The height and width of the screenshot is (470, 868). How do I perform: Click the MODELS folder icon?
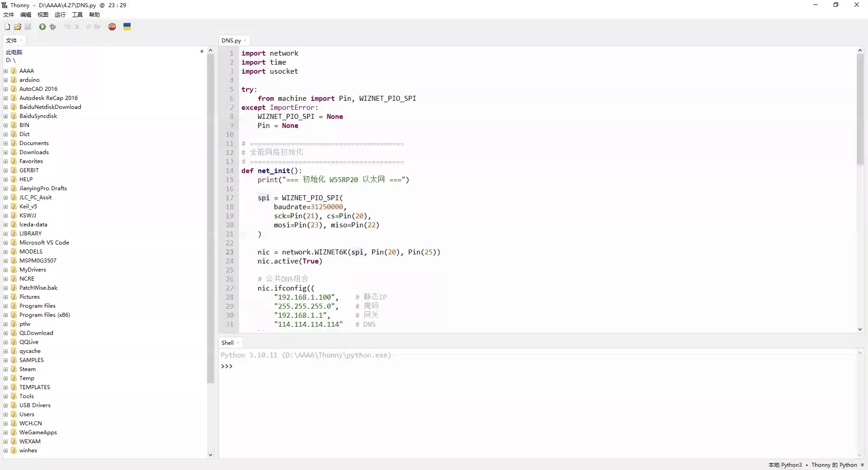(x=14, y=252)
